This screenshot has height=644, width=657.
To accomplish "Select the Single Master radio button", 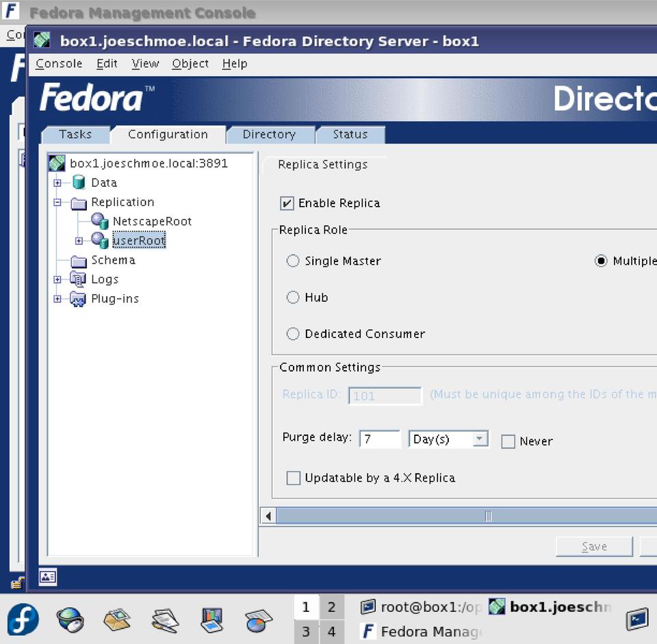I will (x=293, y=261).
